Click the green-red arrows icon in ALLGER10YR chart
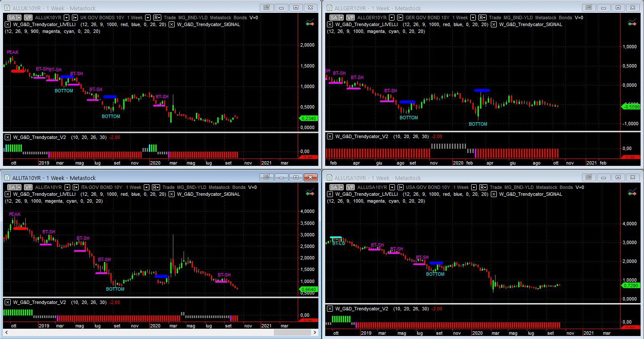The width and height of the screenshot is (644, 339). (x=632, y=23)
